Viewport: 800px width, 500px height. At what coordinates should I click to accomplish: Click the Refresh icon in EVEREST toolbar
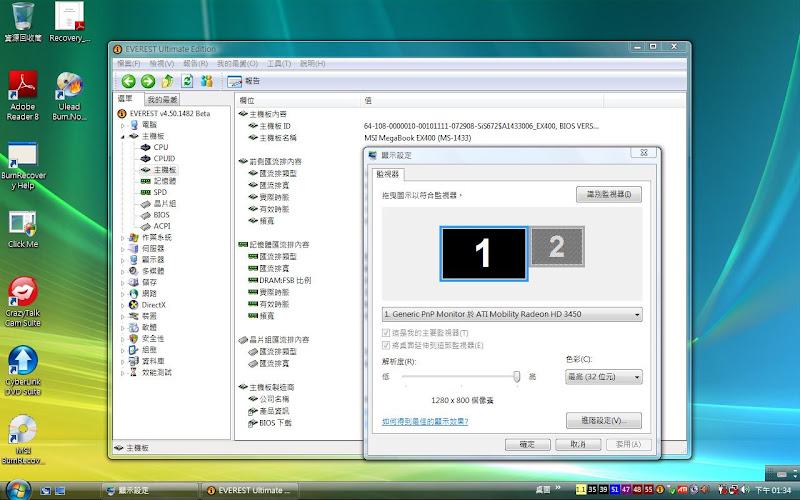pyautogui.click(x=187, y=81)
